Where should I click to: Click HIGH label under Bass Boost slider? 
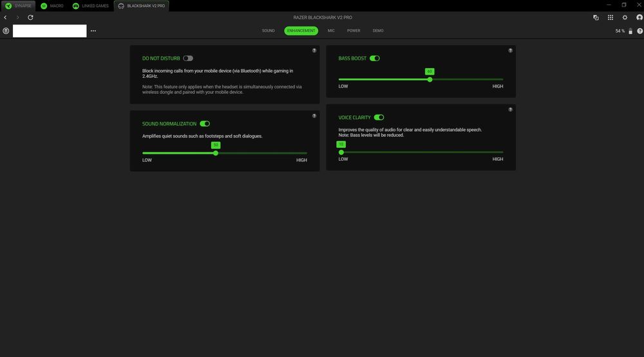click(498, 86)
